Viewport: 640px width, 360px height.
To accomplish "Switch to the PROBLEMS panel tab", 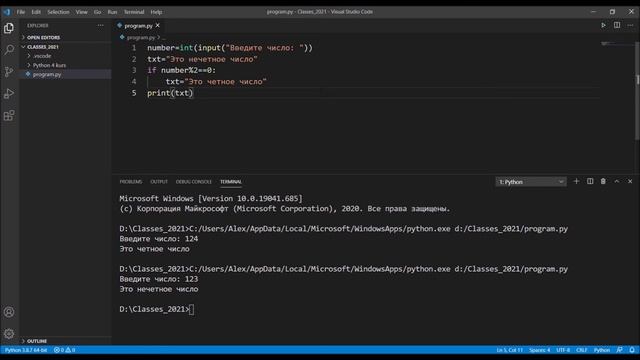I will (x=131, y=182).
